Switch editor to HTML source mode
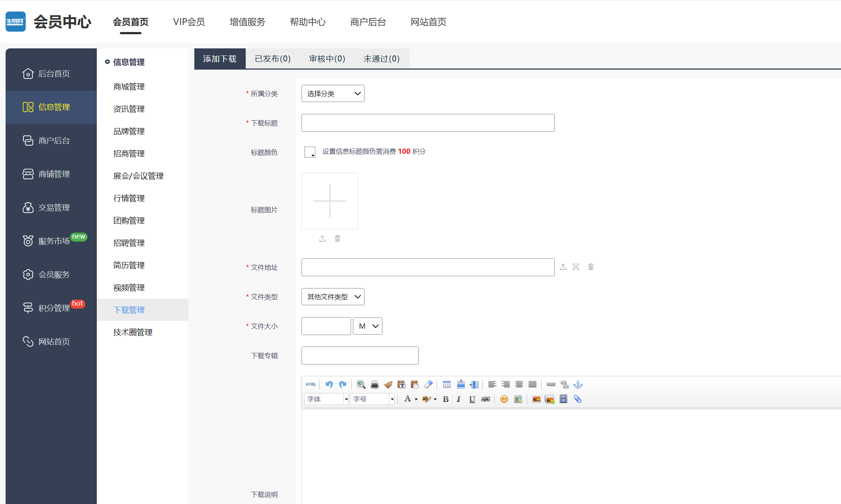This screenshot has width=841, height=504. click(x=310, y=385)
